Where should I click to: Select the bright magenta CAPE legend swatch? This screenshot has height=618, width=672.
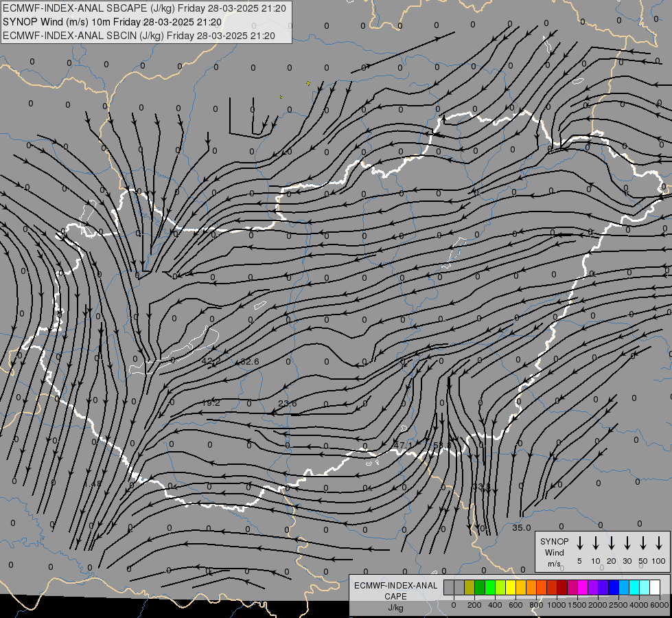click(x=583, y=587)
